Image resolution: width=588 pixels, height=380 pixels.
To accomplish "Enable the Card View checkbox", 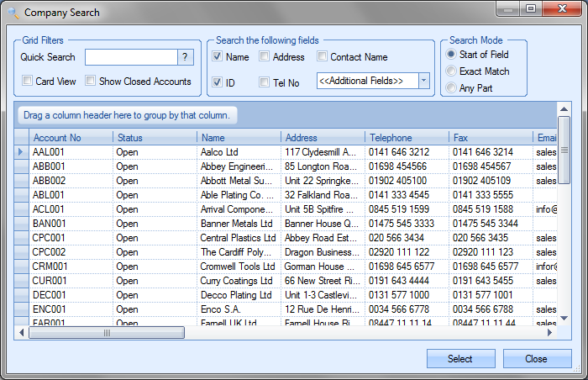I will (28, 82).
